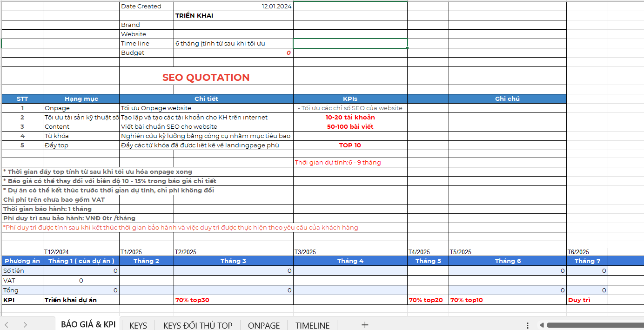Click the KPIs column header cell
This screenshot has width=644, height=330.
click(x=350, y=99)
